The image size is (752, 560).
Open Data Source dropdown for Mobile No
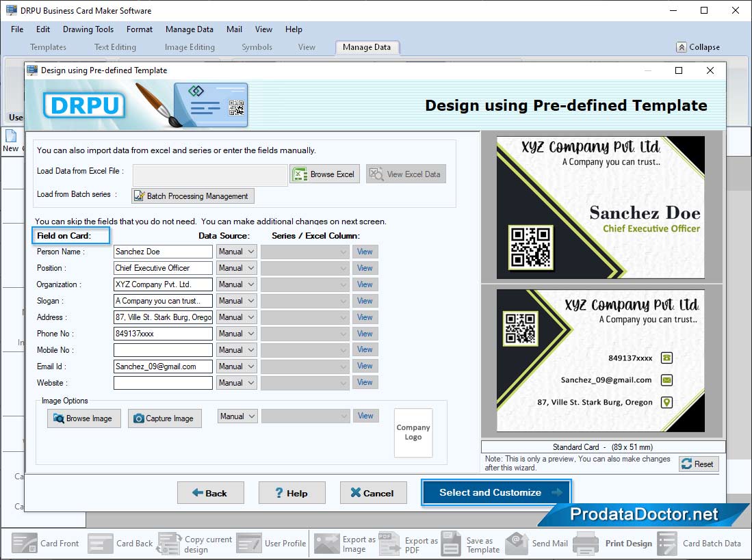pos(237,349)
